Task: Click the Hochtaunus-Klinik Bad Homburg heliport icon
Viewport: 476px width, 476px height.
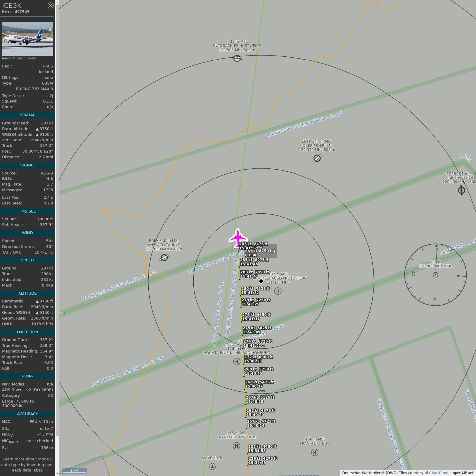Action: pyautogui.click(x=237, y=361)
